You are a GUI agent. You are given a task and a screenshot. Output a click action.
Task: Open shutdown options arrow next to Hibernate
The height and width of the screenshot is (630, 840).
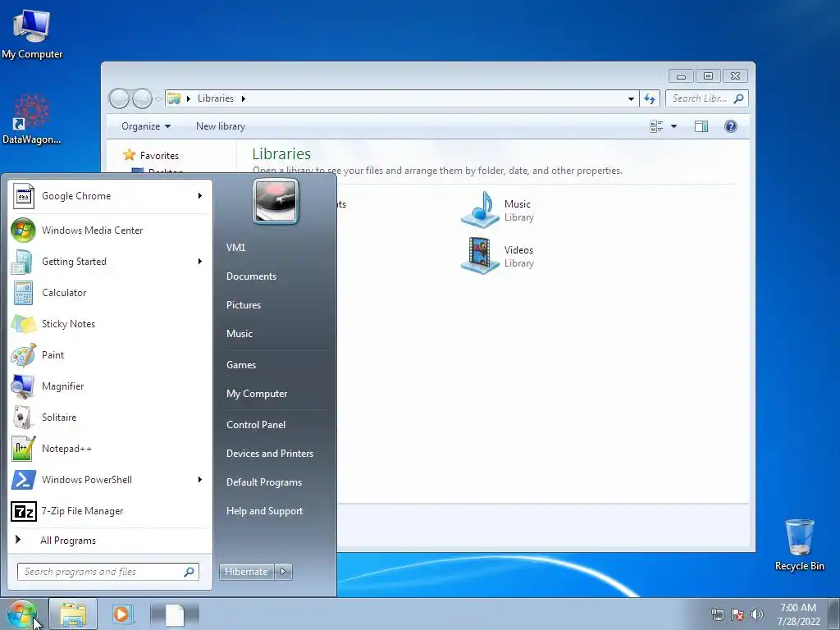pyautogui.click(x=283, y=572)
